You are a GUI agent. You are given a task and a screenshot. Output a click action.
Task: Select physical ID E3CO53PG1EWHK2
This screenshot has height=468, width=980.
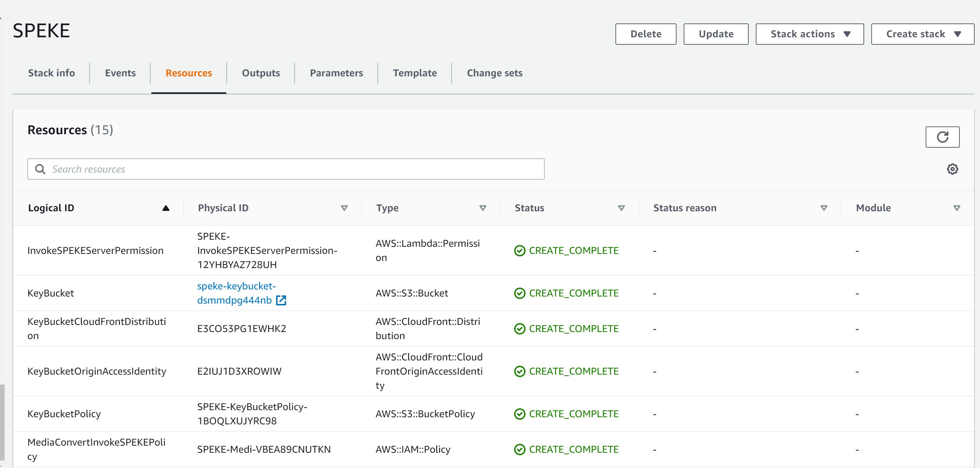click(242, 328)
